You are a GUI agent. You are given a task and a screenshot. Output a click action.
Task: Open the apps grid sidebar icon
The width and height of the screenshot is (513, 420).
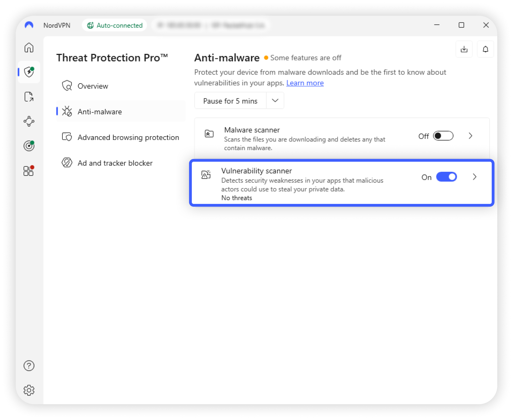coord(29,171)
